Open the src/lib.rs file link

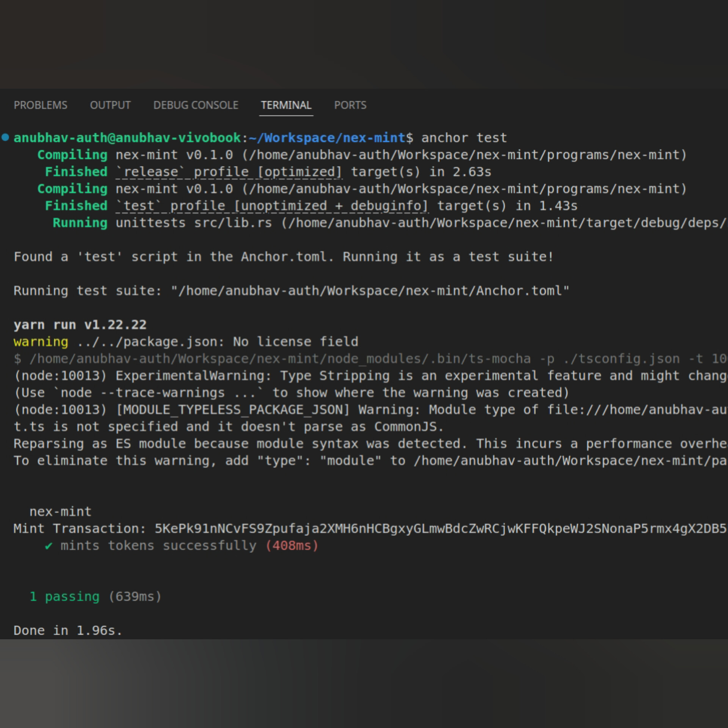233,223
